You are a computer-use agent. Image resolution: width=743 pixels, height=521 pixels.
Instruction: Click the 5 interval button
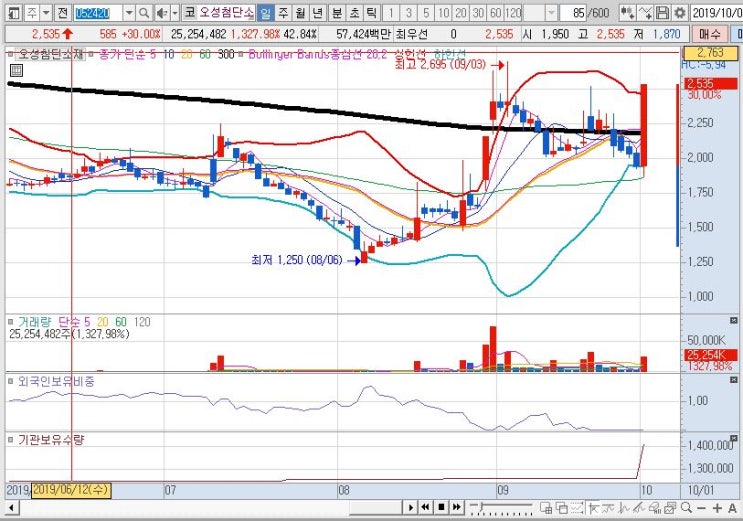coord(426,13)
